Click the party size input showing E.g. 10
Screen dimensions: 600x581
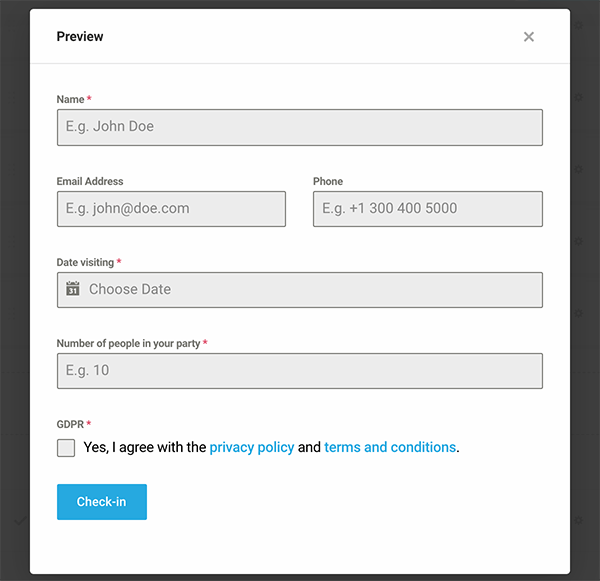(300, 371)
